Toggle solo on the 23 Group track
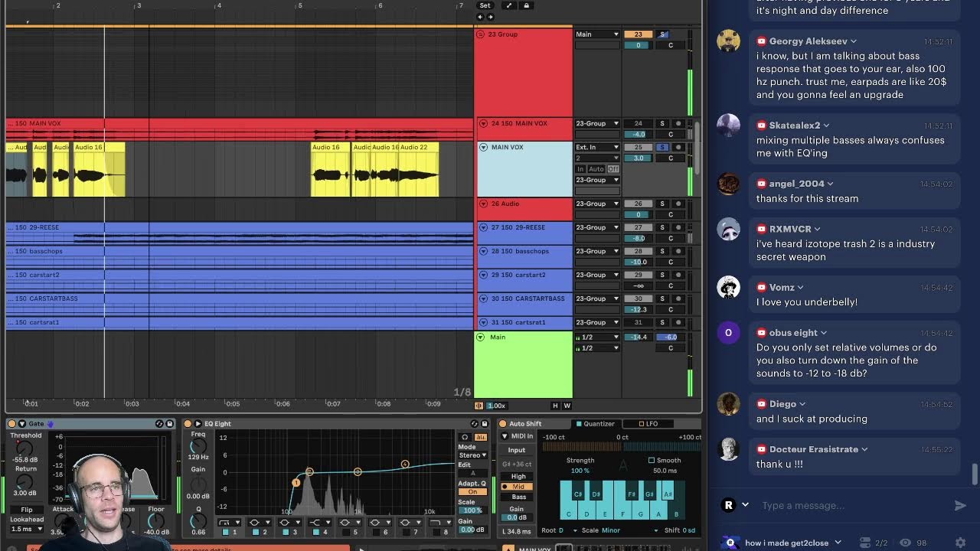Viewport: 980px width, 551px height. click(x=663, y=34)
